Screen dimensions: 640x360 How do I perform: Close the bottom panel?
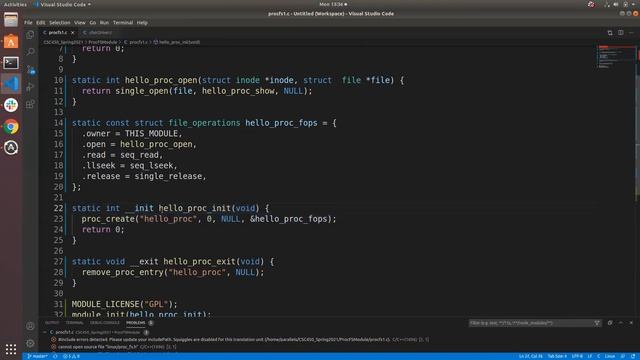631,323
